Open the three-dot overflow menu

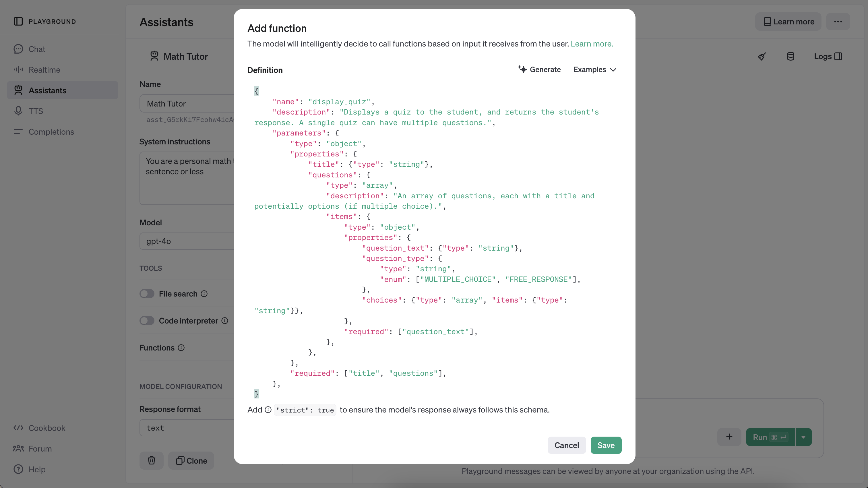pos(838,21)
